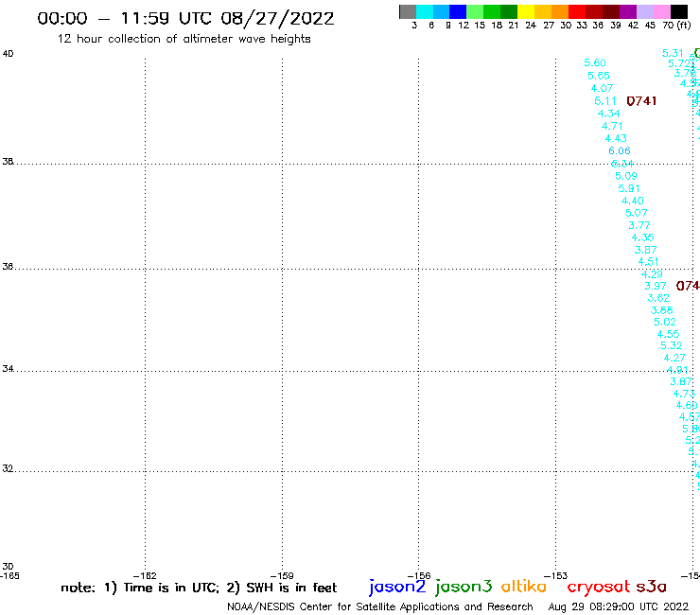
Task: Click the blue jason2 satellite label
Action: point(397,587)
